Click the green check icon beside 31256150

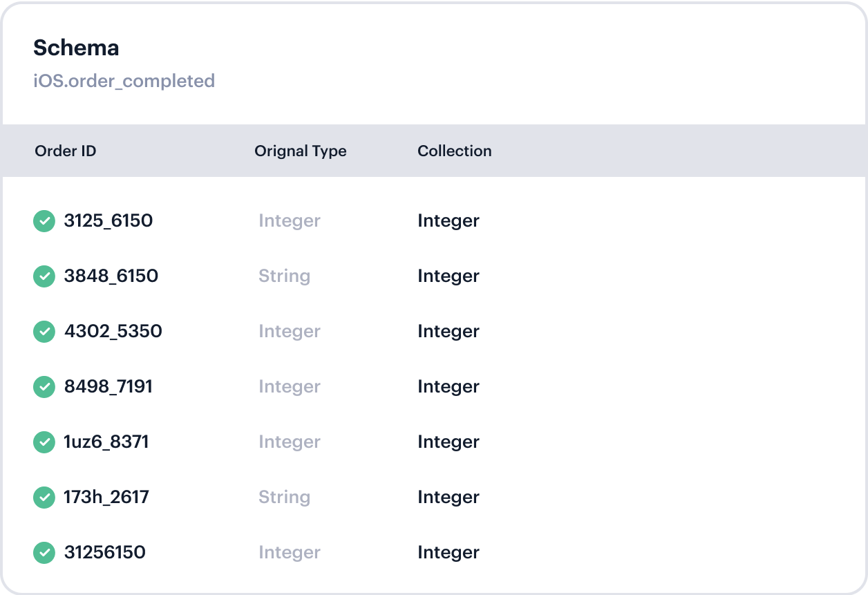(44, 553)
